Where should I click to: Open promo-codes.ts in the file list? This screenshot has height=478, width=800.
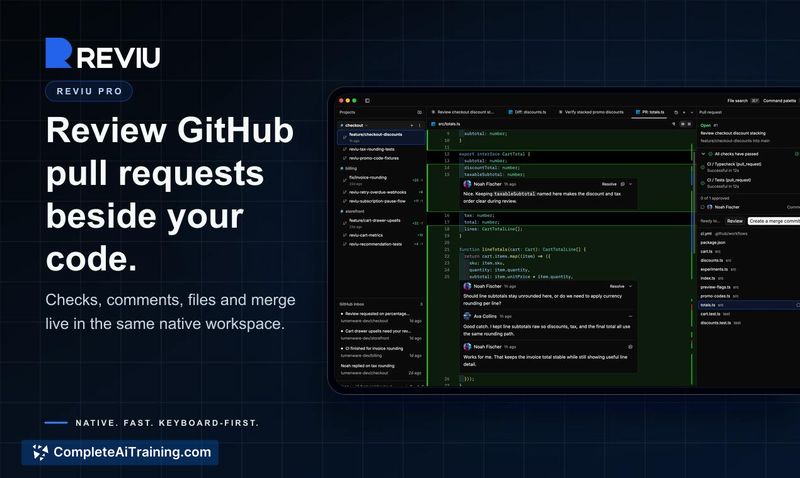[x=715, y=296]
